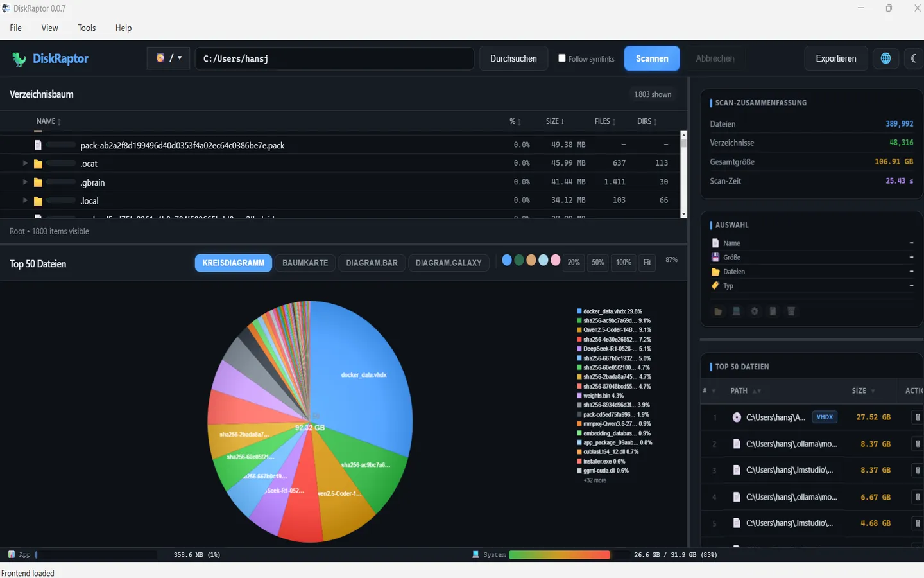The image size is (924, 578).
Task: Select the tan color theme swatch
Action: (x=531, y=260)
